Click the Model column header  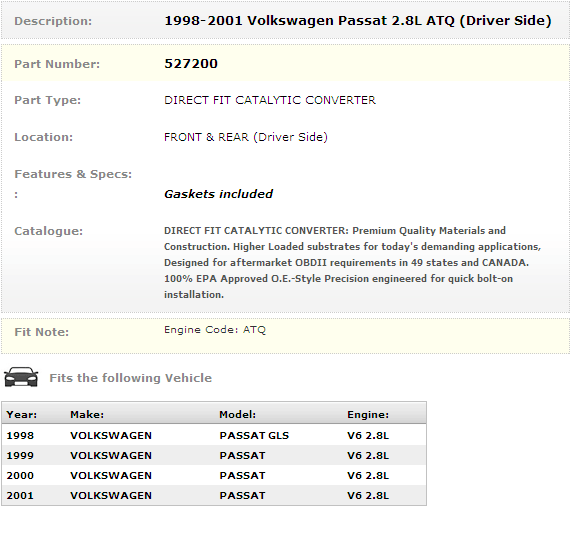click(x=237, y=414)
